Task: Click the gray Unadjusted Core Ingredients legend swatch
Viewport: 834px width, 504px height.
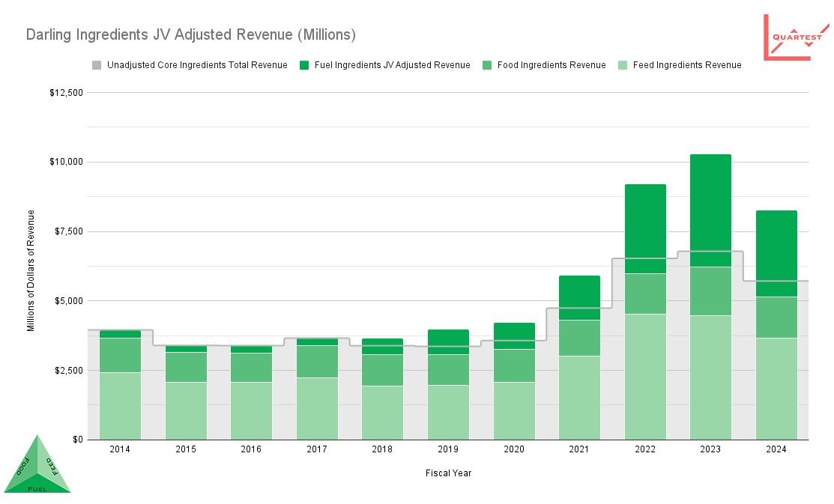Action: (x=96, y=65)
